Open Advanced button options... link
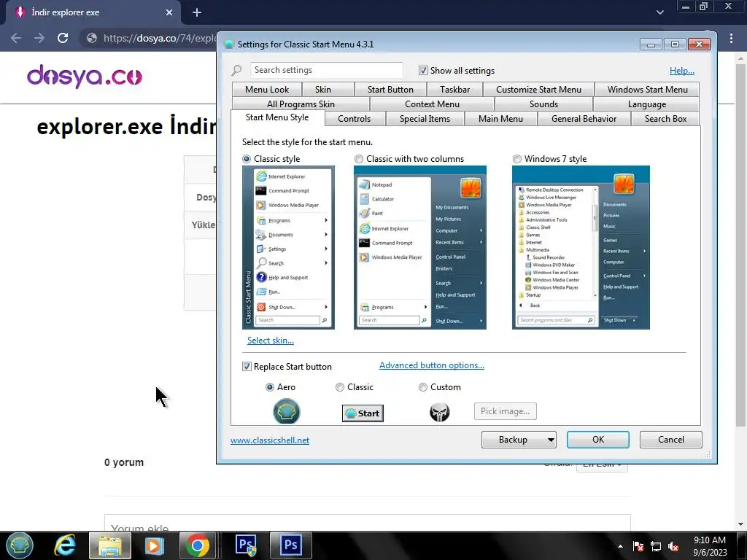Viewport: 747px width, 560px height. [432, 365]
